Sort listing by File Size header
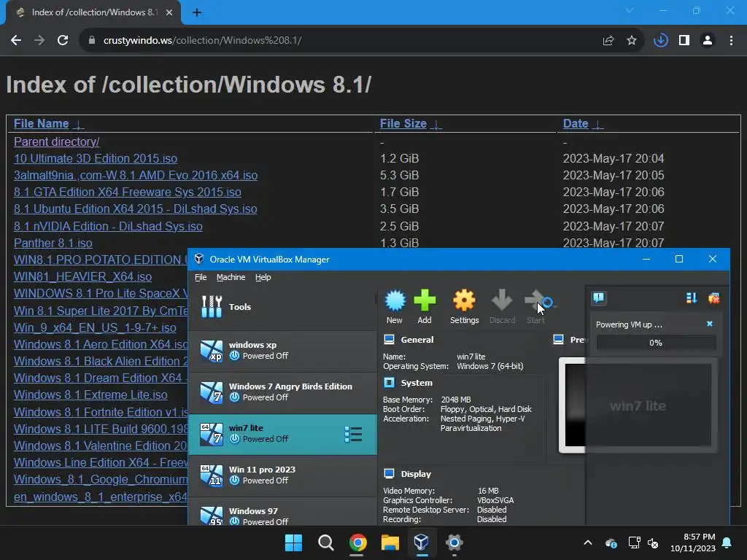Screen dimensions: 747x560 tap(411, 124)
